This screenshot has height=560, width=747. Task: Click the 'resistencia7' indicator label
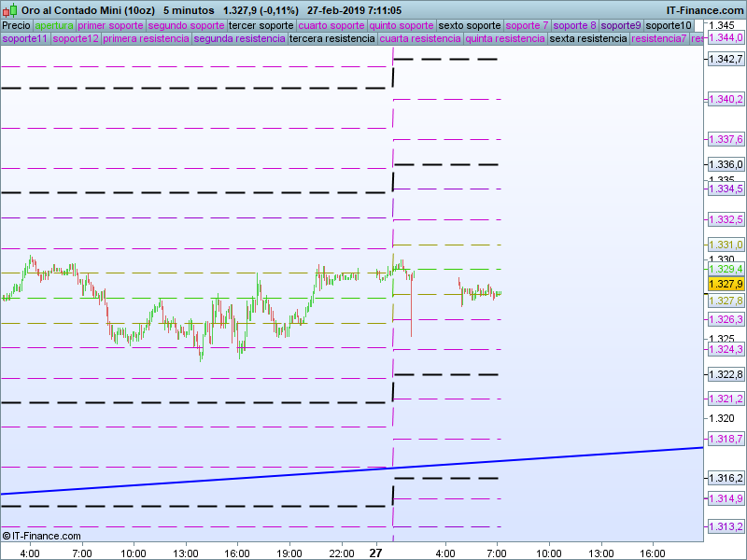(659, 39)
